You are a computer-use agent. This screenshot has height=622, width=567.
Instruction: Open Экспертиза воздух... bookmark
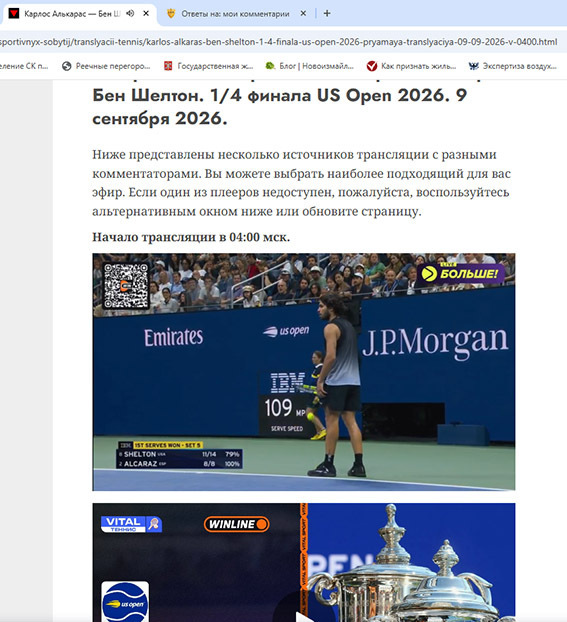513,66
